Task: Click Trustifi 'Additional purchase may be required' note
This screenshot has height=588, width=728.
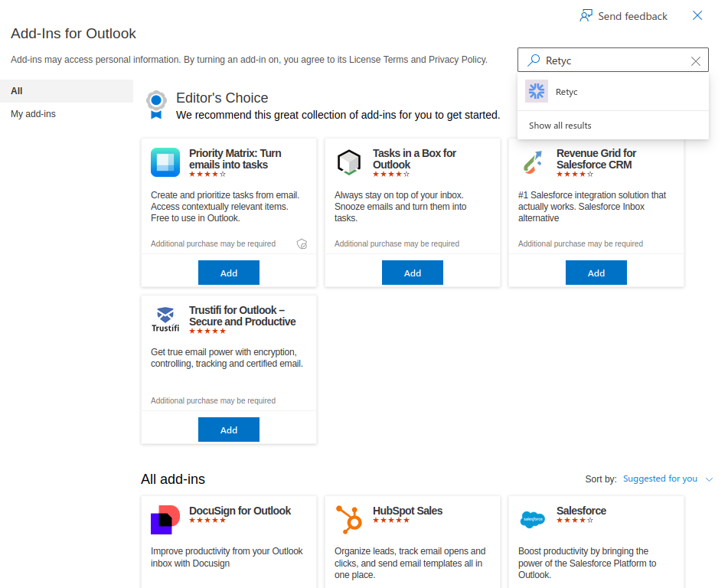Action: (213, 400)
